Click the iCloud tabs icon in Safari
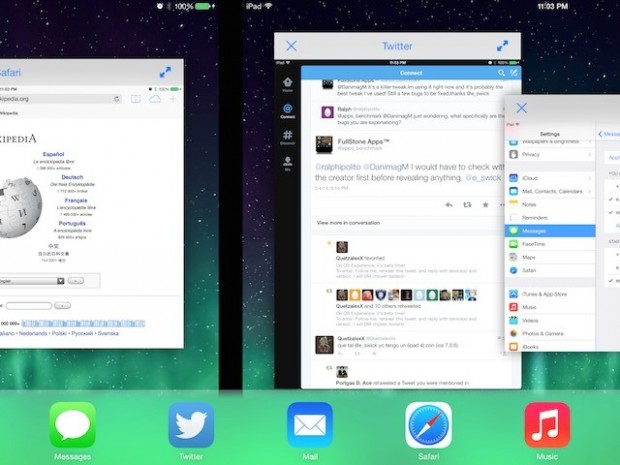 click(x=155, y=99)
